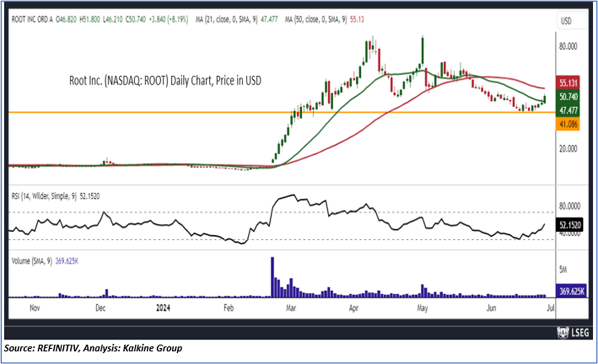This screenshot has width=598, height=364.
Task: Click the Dec label on time axis
Action: [100, 308]
